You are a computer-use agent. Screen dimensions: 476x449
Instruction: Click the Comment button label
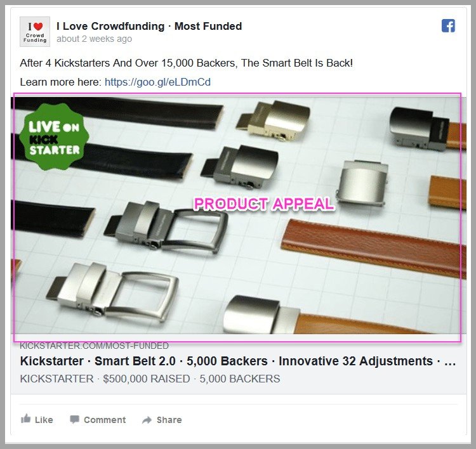point(105,420)
